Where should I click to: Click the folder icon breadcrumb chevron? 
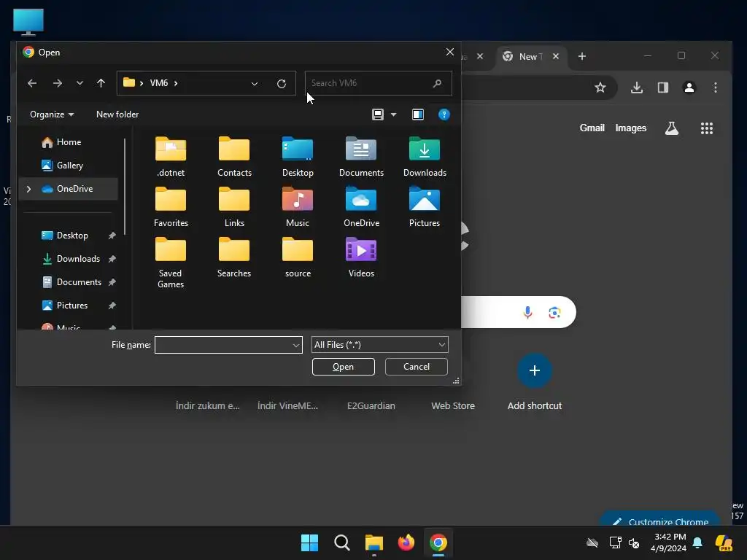[x=142, y=83]
